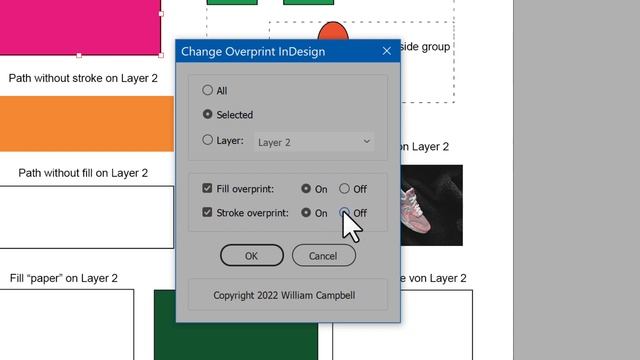Set Fill overprint to On
This screenshot has width=640, height=360.
tap(306, 188)
